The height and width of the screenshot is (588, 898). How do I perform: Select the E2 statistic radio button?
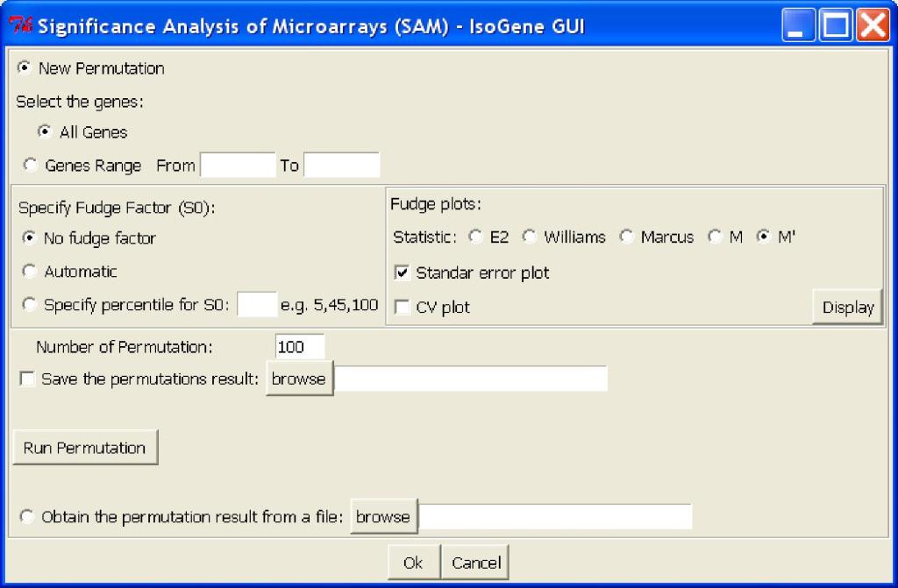pyautogui.click(x=475, y=237)
